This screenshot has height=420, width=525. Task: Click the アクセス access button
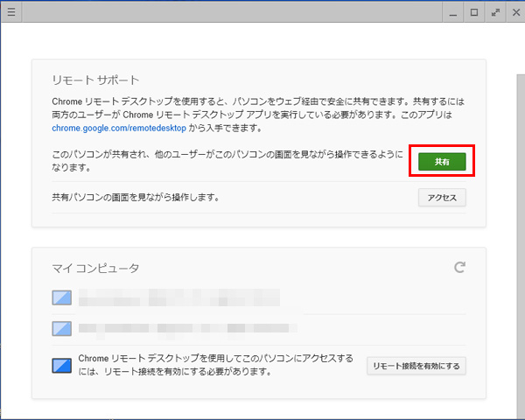[441, 198]
